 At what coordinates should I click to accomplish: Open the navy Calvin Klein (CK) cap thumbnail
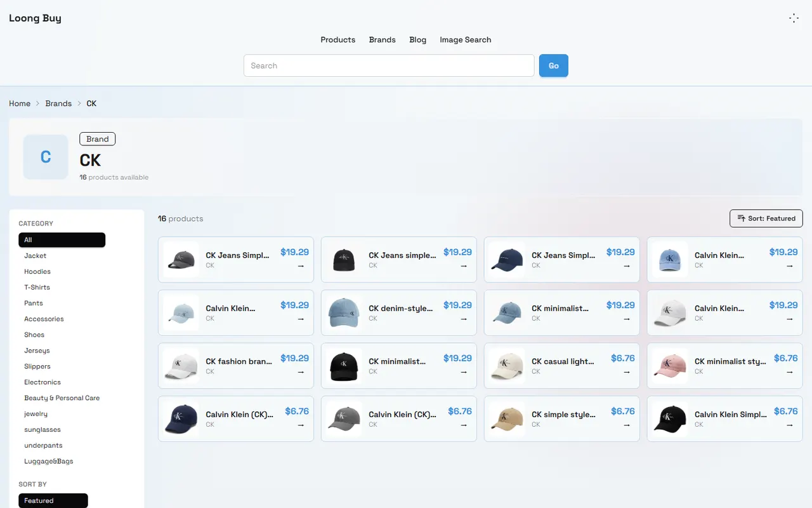pyautogui.click(x=181, y=419)
